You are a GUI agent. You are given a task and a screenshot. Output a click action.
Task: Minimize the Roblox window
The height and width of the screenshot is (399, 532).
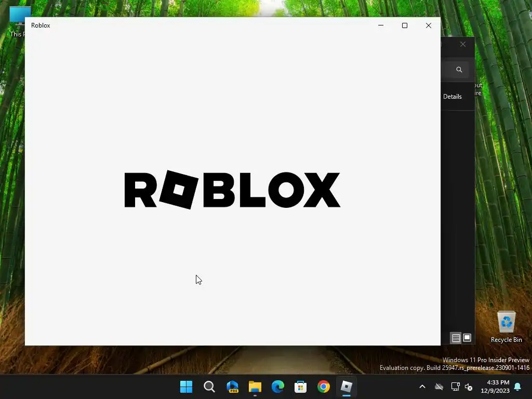coord(381,25)
